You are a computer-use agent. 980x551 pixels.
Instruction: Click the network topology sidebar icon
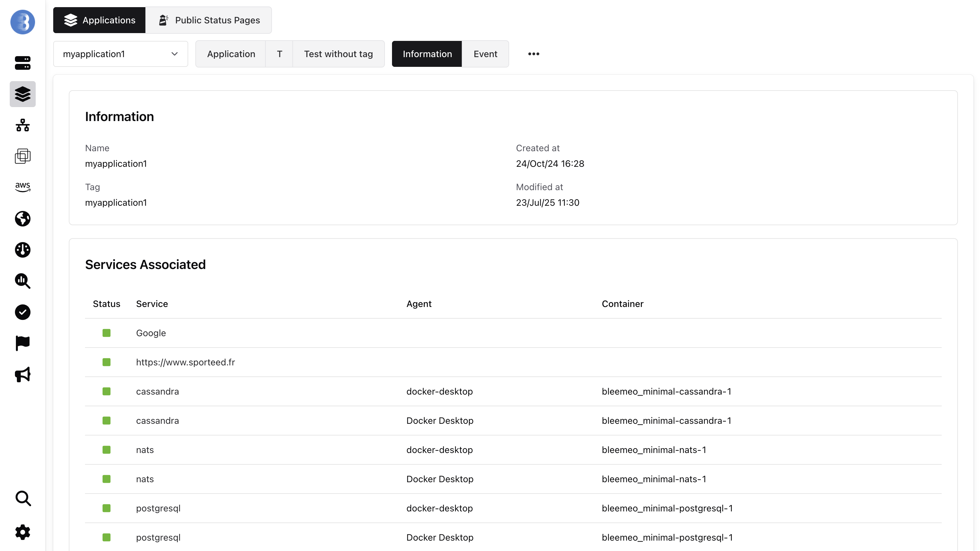click(x=22, y=125)
